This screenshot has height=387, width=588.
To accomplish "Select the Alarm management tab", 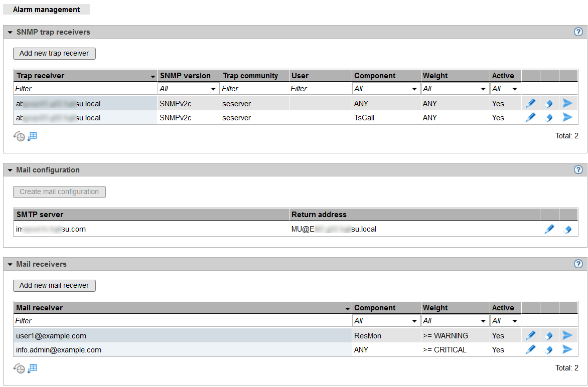I will click(x=46, y=10).
